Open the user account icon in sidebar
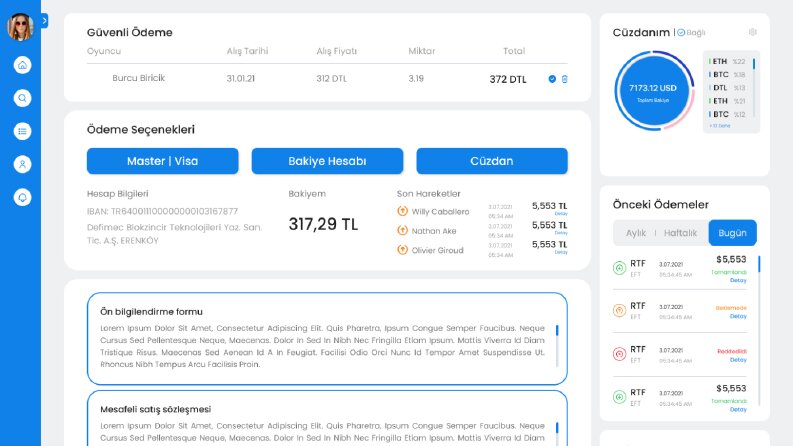Viewport: 793px width, 446px height. tap(22, 164)
